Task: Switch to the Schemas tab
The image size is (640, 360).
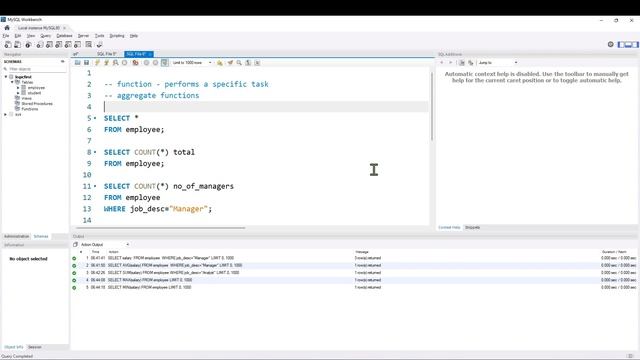Action: coord(41,236)
